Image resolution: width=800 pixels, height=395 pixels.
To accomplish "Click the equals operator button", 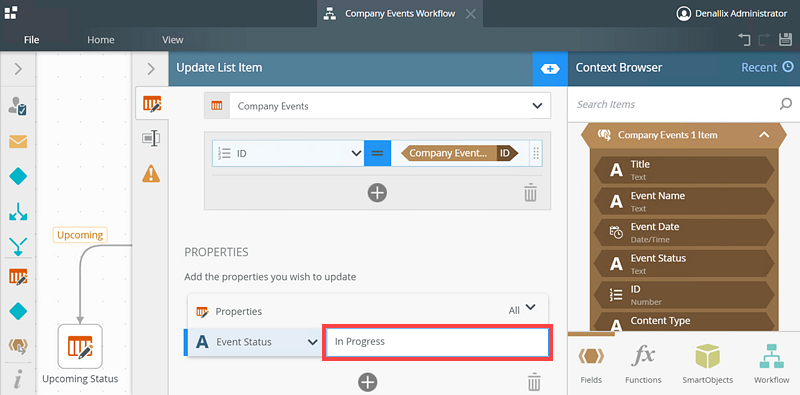I will [378, 153].
